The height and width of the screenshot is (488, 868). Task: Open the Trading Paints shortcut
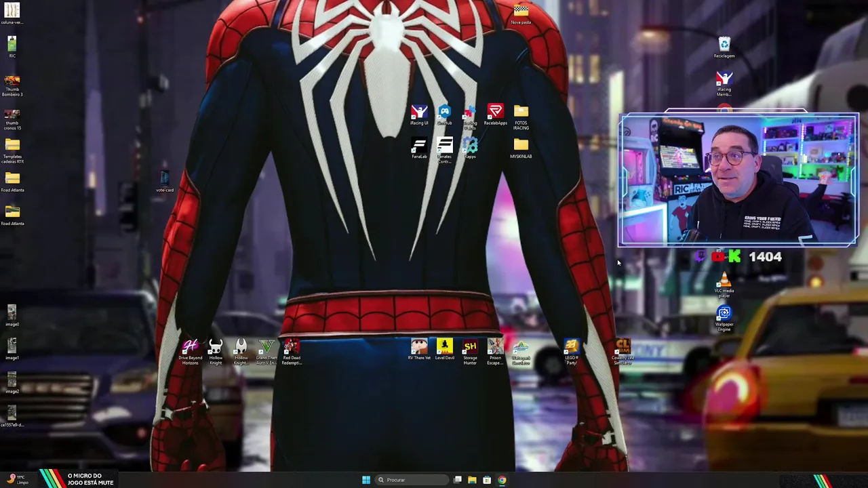(x=470, y=117)
